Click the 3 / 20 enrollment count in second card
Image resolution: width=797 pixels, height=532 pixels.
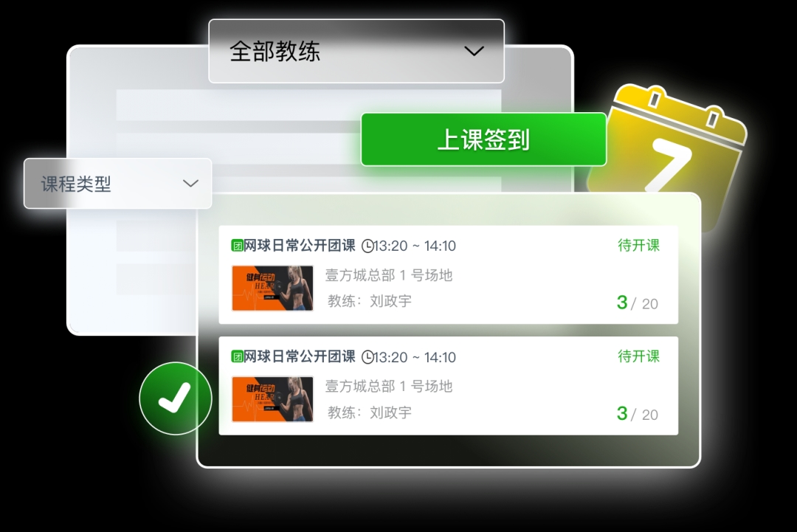pos(638,414)
